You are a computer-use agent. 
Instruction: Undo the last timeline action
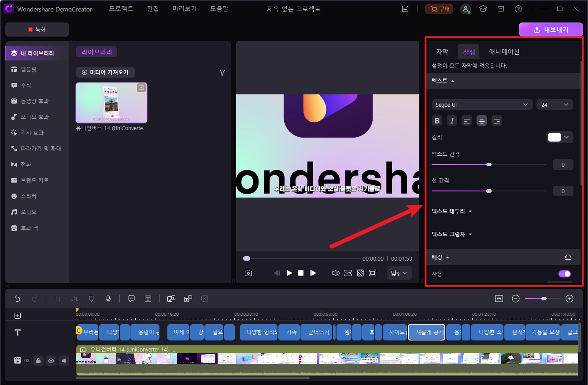coord(18,299)
